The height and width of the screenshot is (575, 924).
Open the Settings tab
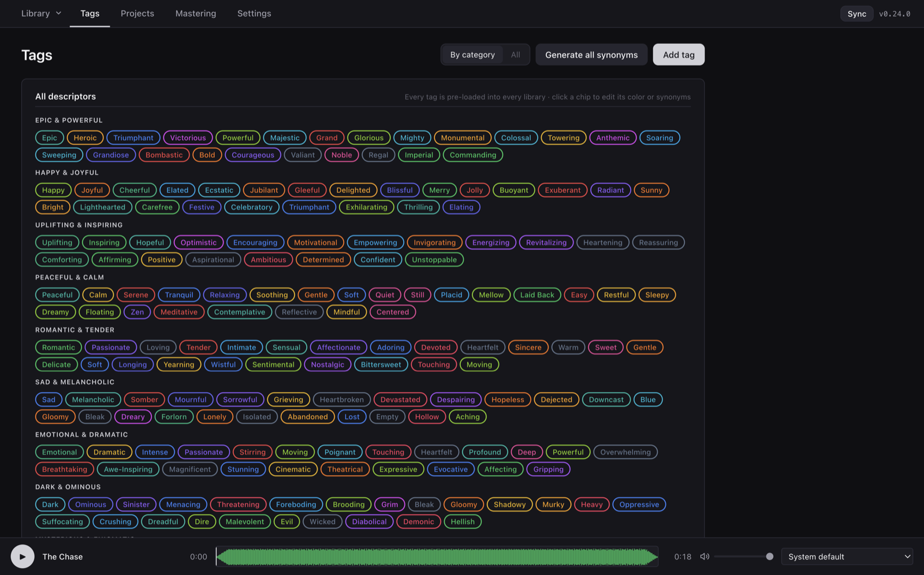pyautogui.click(x=254, y=13)
